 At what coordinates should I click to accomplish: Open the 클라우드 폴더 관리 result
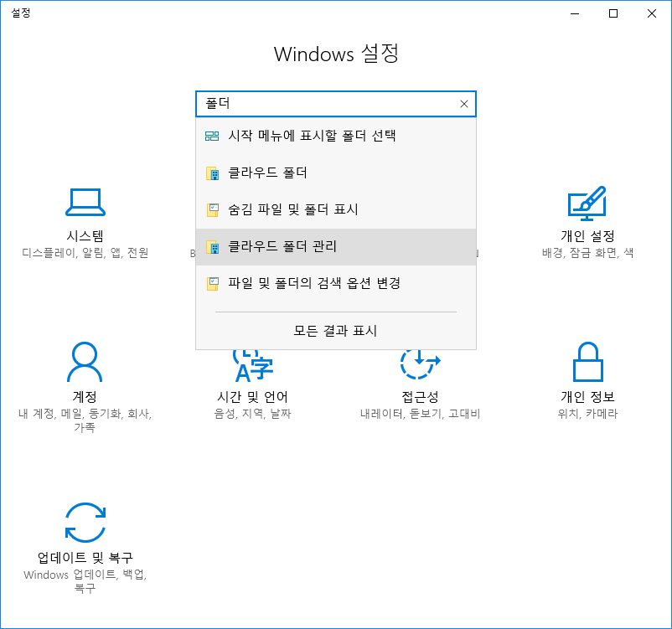pyautogui.click(x=336, y=246)
